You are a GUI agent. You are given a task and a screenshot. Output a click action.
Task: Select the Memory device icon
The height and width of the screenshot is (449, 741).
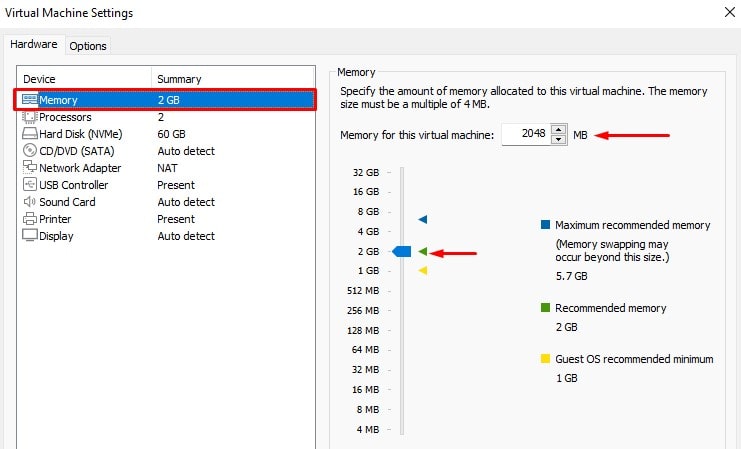tap(29, 100)
